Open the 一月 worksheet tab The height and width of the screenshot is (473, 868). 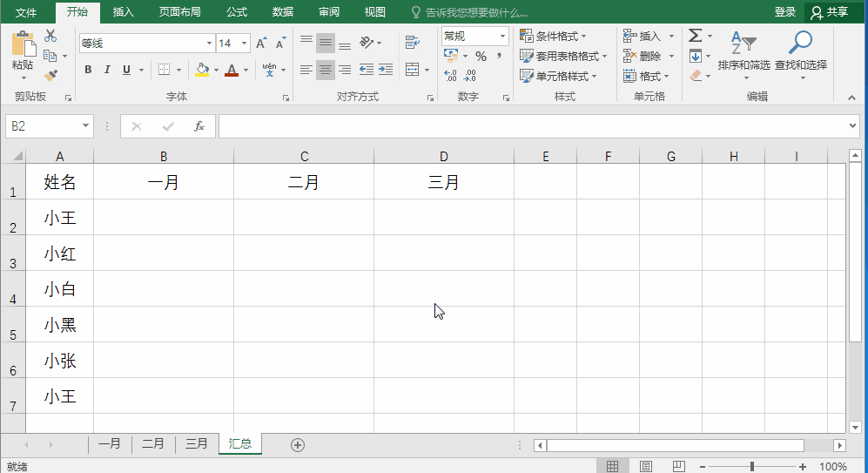[x=110, y=443]
